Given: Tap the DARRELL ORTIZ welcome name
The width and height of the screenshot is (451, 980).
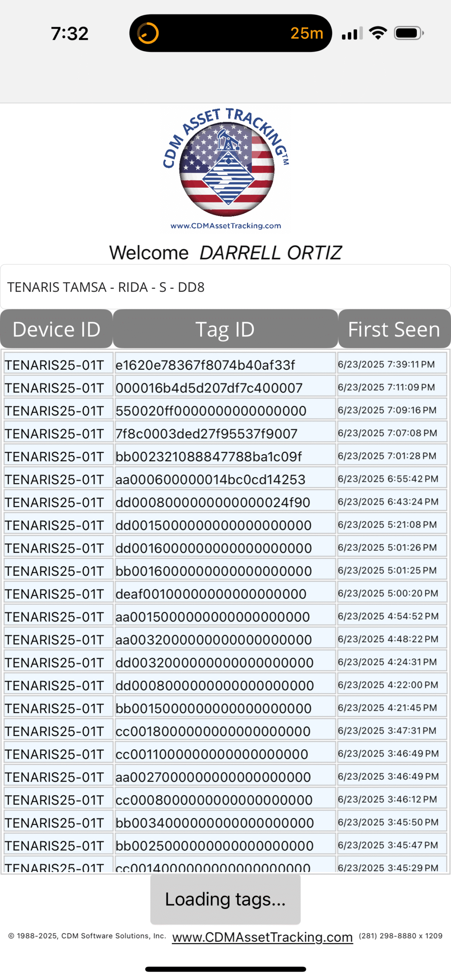Looking at the screenshot, I should 270,253.
